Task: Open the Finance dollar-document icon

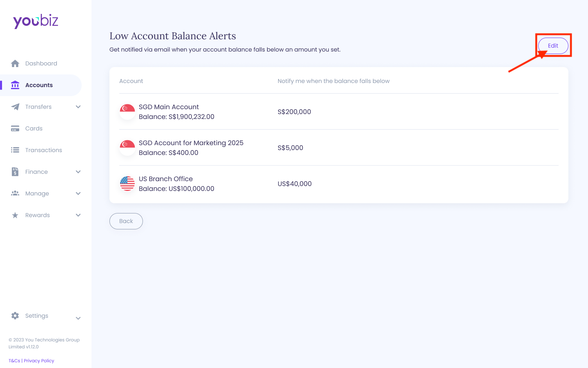Action: tap(15, 172)
